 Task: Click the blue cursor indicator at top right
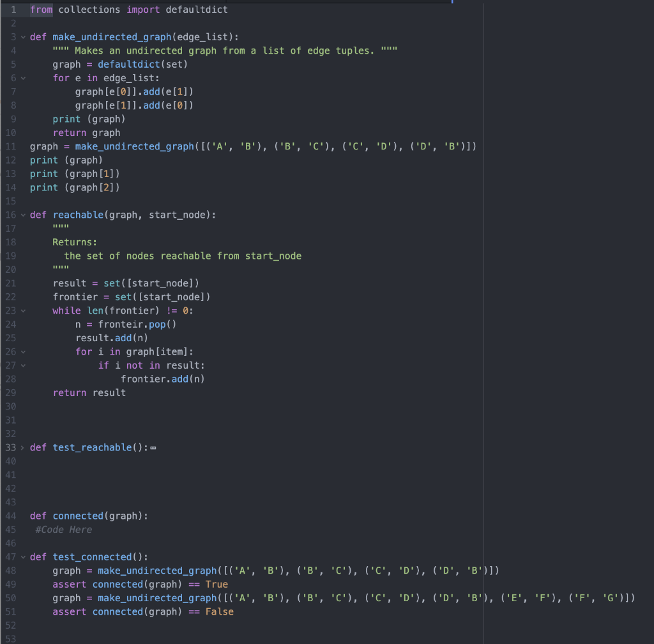point(453,3)
